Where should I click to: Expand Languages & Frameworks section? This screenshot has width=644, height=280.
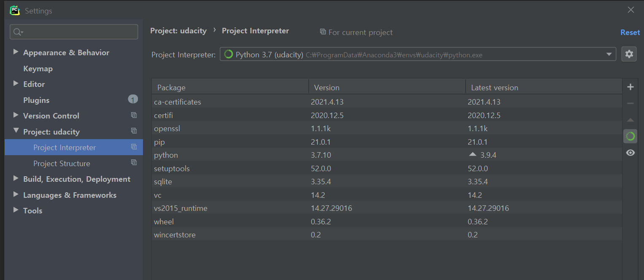click(x=16, y=194)
